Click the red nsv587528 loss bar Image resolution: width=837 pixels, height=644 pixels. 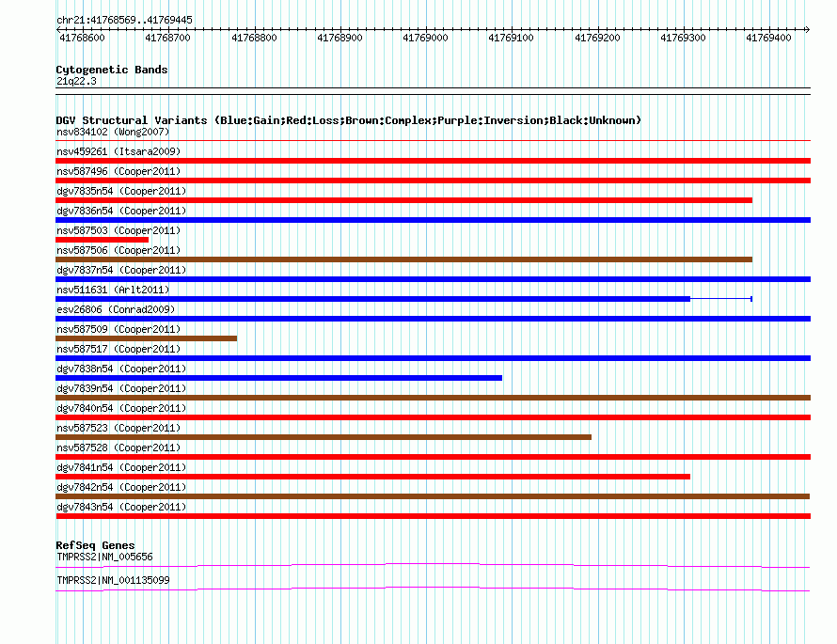pyautogui.click(x=433, y=457)
